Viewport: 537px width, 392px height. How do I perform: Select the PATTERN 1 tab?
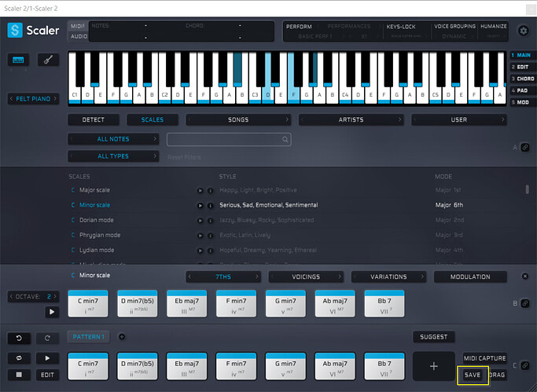tap(88, 337)
